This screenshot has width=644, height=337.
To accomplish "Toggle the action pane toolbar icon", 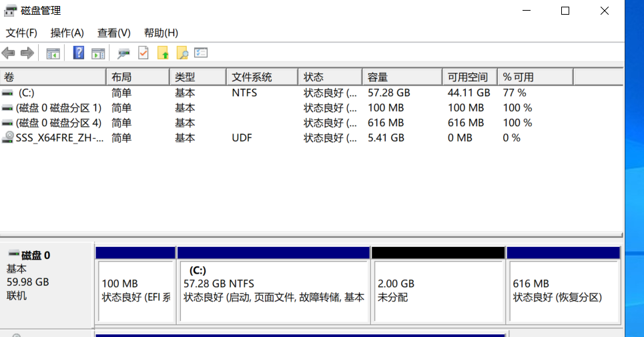I will click(x=98, y=53).
